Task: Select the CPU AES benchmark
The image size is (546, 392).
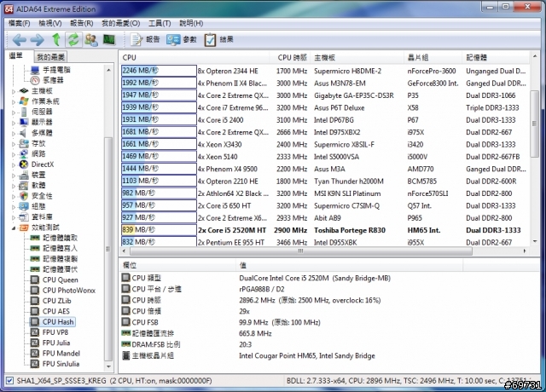Action: tap(55, 311)
